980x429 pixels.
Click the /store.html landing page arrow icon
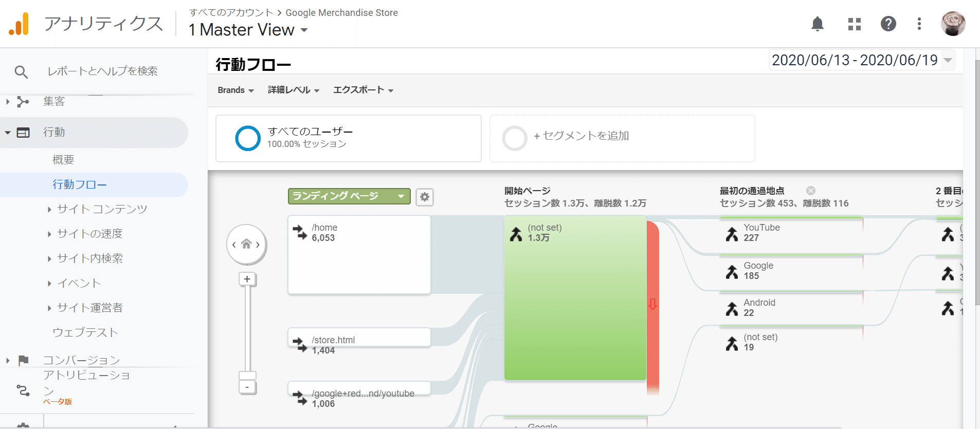pos(300,344)
